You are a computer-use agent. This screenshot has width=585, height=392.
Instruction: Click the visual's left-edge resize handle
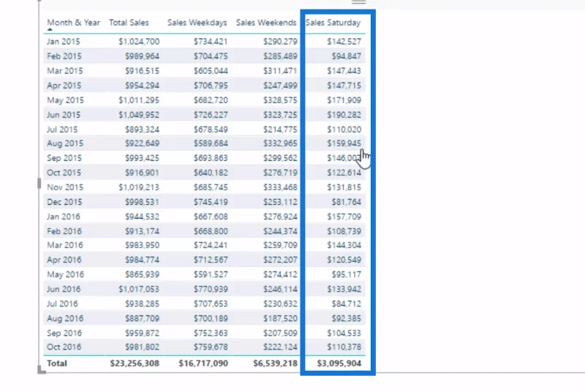point(39,183)
